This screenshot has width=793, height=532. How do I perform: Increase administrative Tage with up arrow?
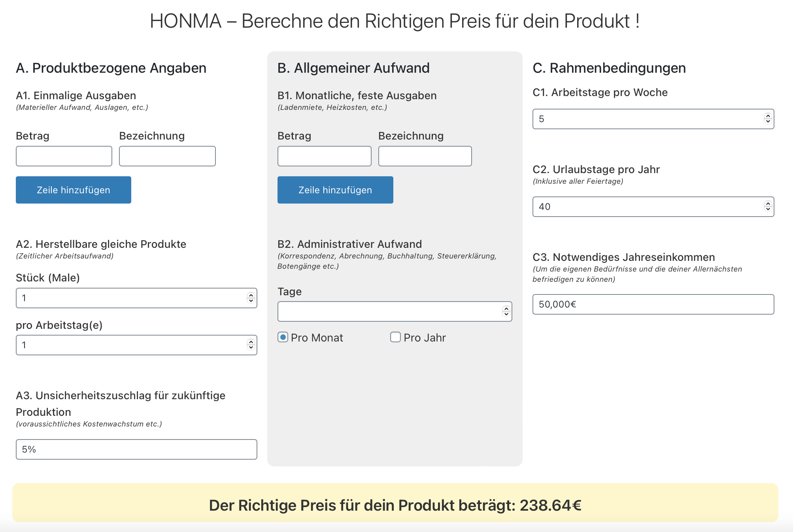(x=506, y=309)
